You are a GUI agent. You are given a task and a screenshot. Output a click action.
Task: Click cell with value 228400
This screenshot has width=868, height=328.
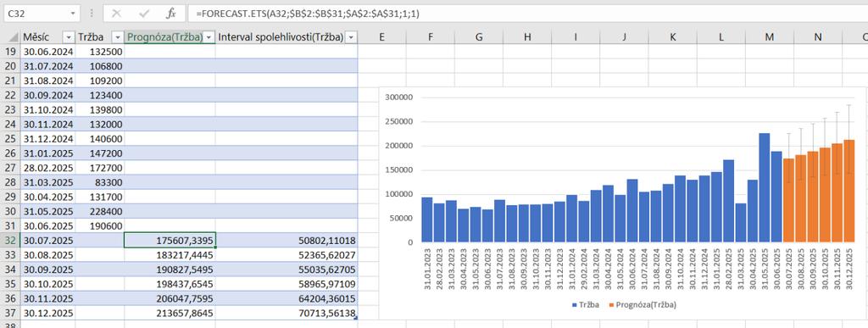click(100, 211)
